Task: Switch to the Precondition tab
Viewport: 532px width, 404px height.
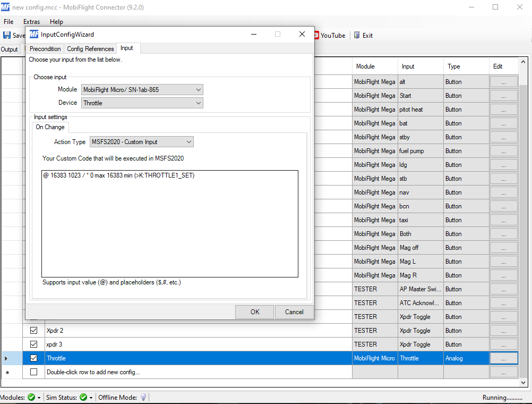Action: coord(45,49)
